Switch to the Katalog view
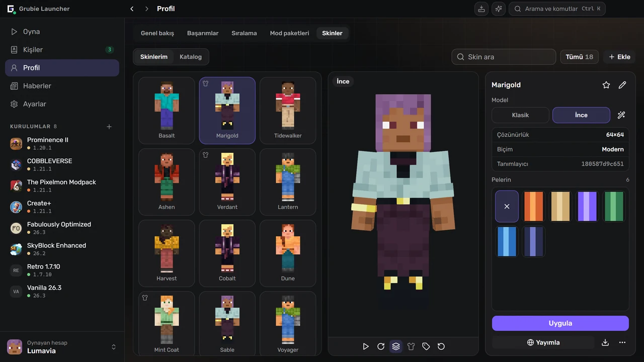 pos(191,57)
